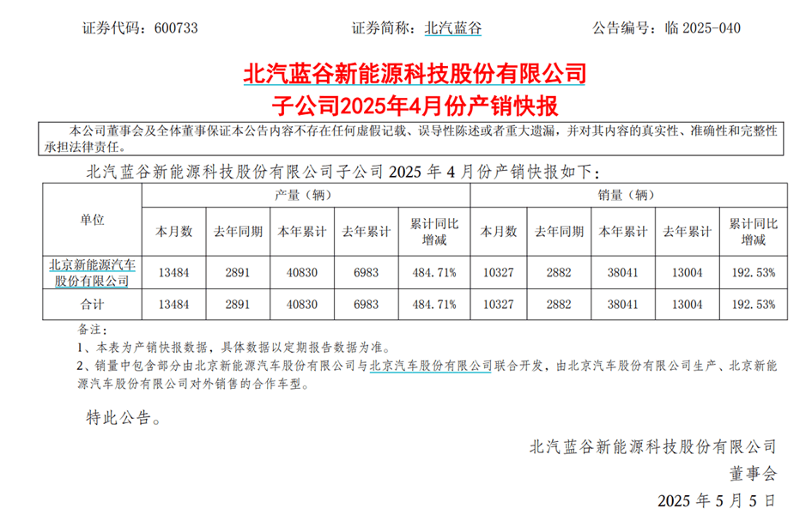Open the underlined 北京汽车股份有限公司 link in note 2
Screen dimensions: 812x521
(431, 366)
